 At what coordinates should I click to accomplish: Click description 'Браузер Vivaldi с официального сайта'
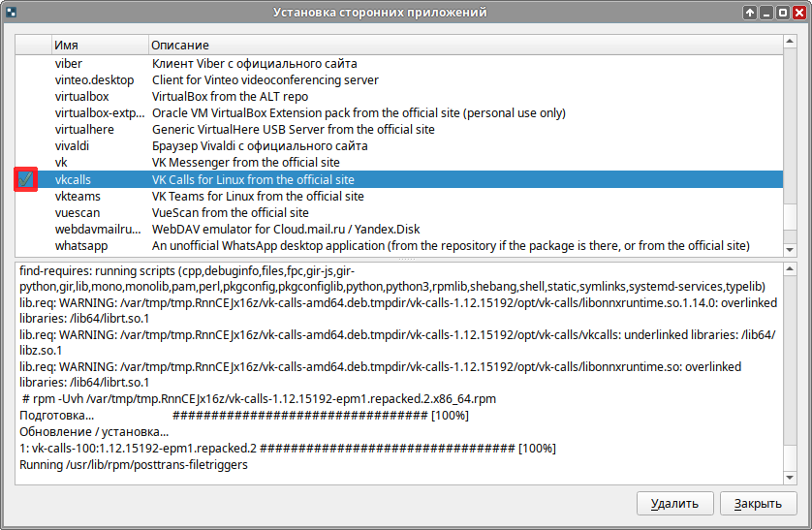tap(260, 146)
